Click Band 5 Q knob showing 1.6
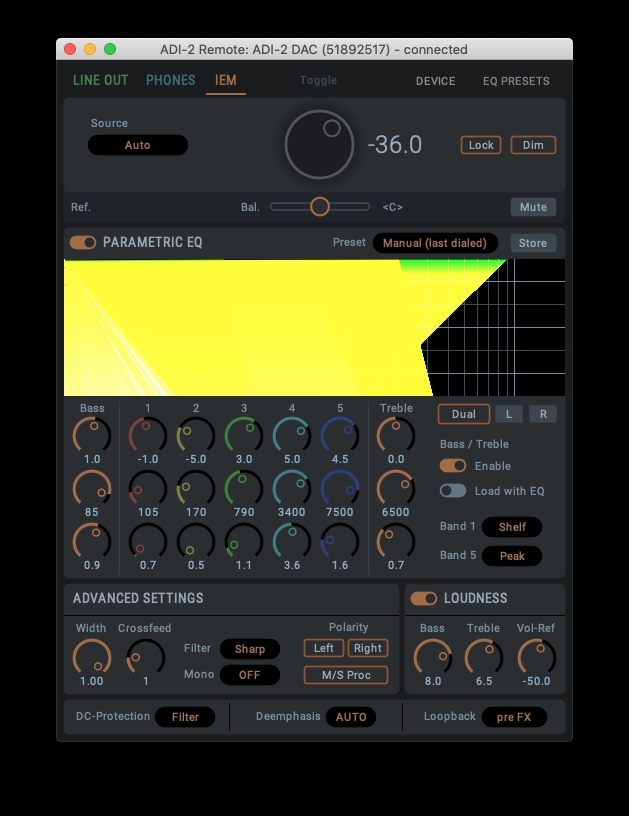629x816 pixels. point(340,541)
